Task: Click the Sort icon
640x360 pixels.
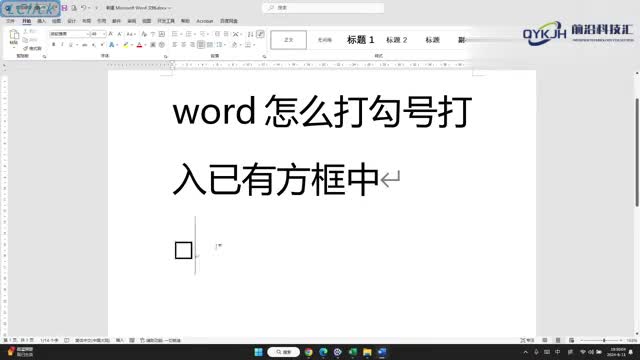Action: [x=250, y=34]
